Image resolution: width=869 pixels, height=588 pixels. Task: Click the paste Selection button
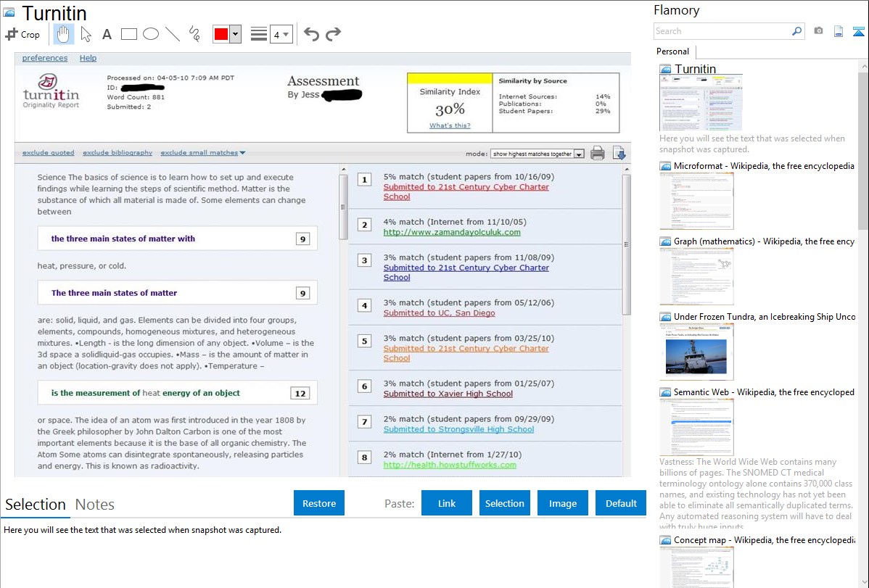click(x=504, y=503)
